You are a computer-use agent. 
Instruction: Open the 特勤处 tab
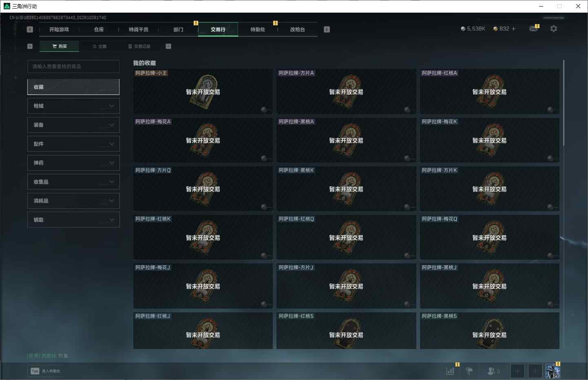tap(258, 29)
